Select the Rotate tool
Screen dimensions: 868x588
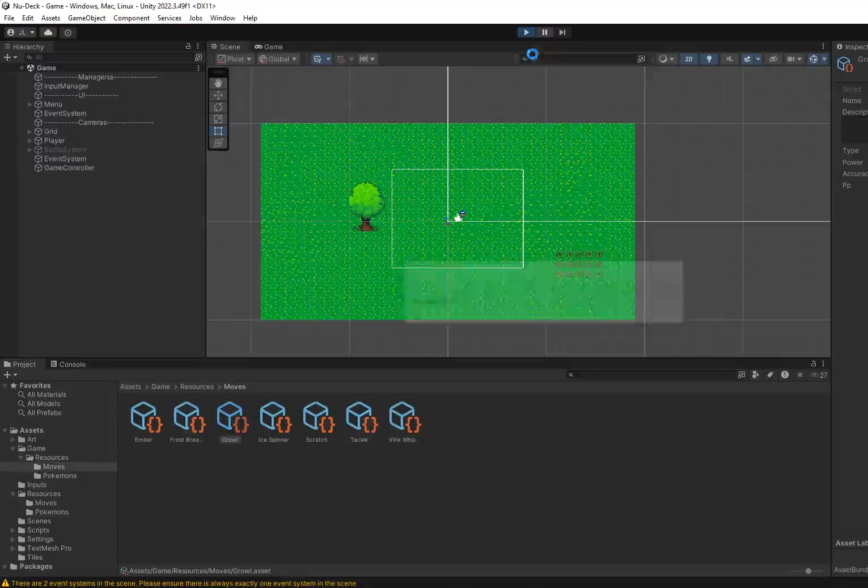(218, 107)
